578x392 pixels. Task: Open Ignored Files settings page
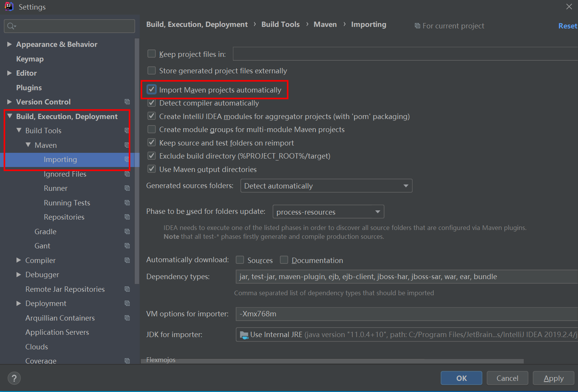[65, 174]
